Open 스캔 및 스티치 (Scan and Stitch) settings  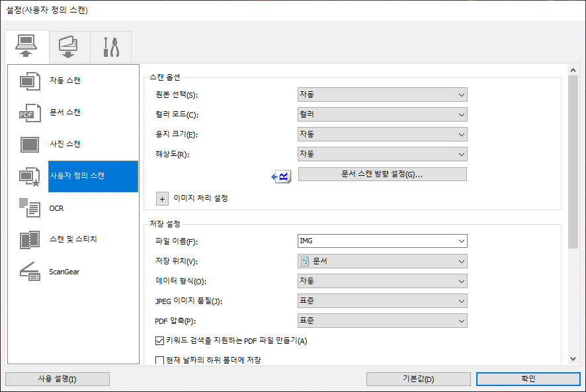tap(73, 240)
